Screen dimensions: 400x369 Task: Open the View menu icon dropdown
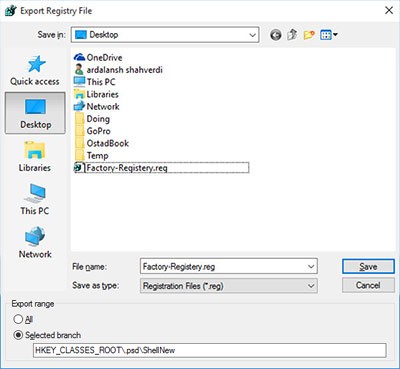click(329, 34)
